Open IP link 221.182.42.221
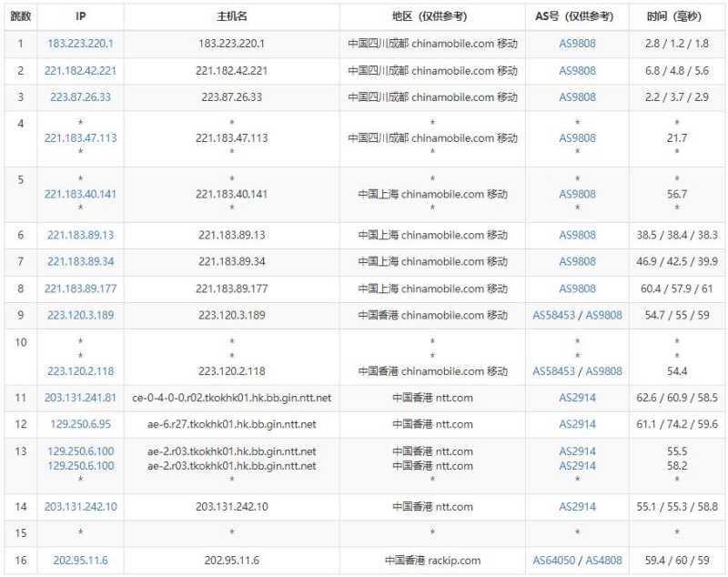Viewport: 728px width, 577px height. [80, 71]
